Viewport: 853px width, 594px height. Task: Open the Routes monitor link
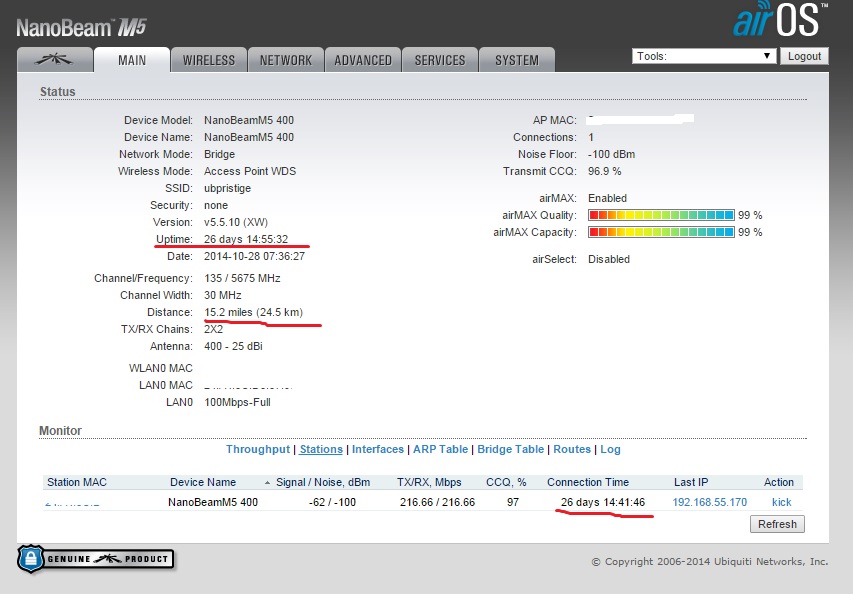tap(572, 450)
